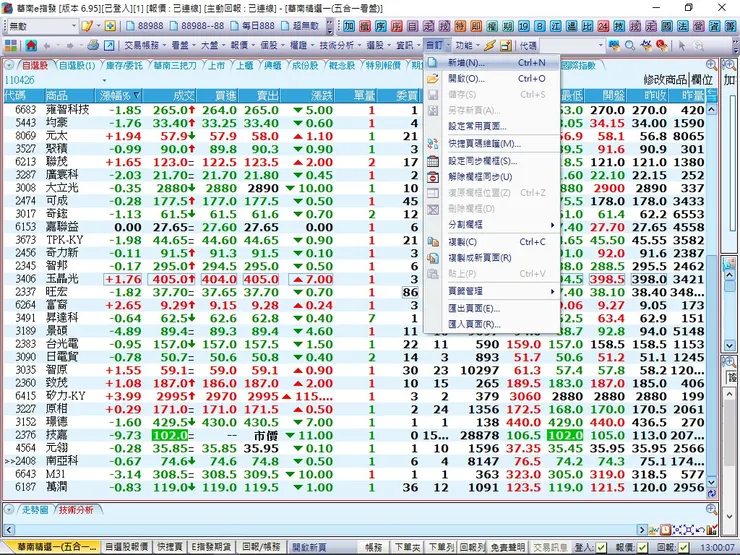Click the single-digit 8 toolbar icon

pyautogui.click(x=539, y=26)
